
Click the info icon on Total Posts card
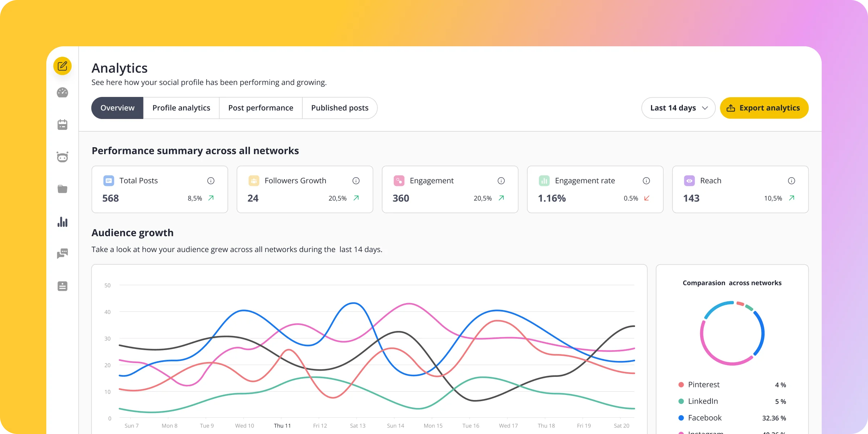[x=211, y=180]
